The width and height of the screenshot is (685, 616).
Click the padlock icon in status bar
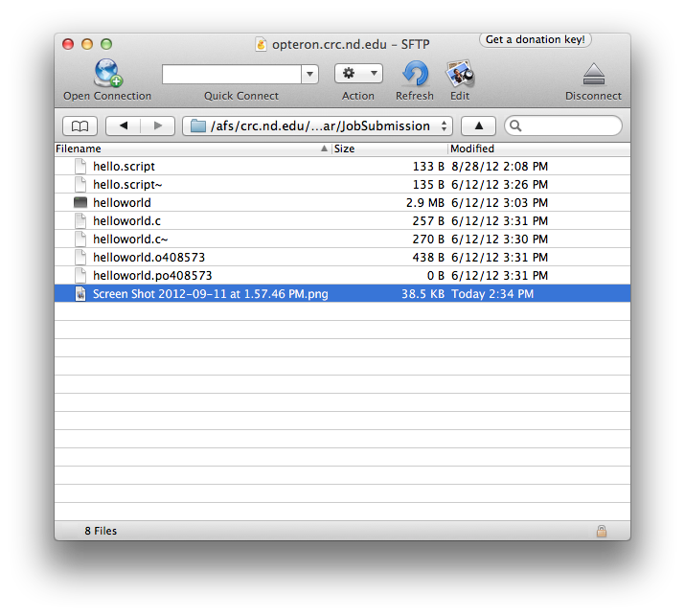602,531
